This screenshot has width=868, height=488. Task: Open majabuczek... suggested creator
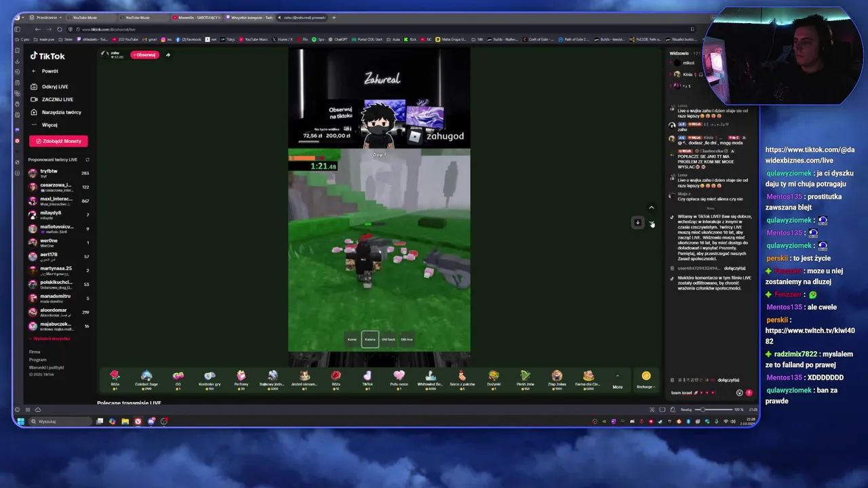click(x=58, y=326)
